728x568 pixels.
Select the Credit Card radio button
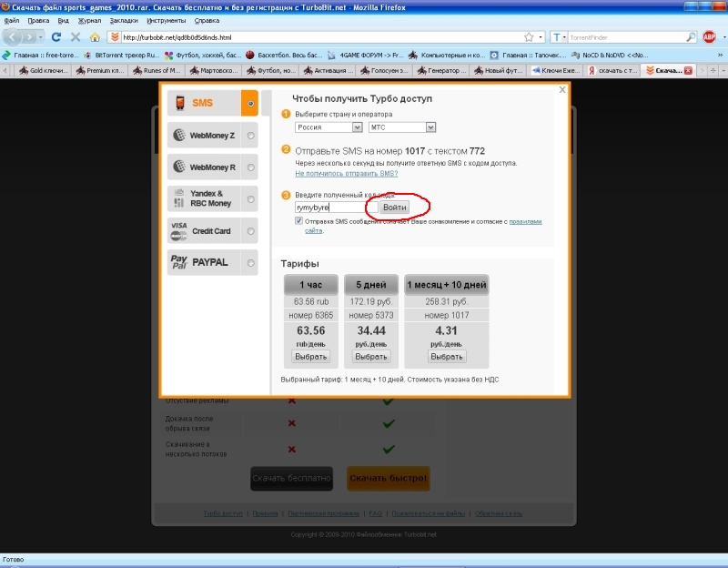pyautogui.click(x=251, y=231)
